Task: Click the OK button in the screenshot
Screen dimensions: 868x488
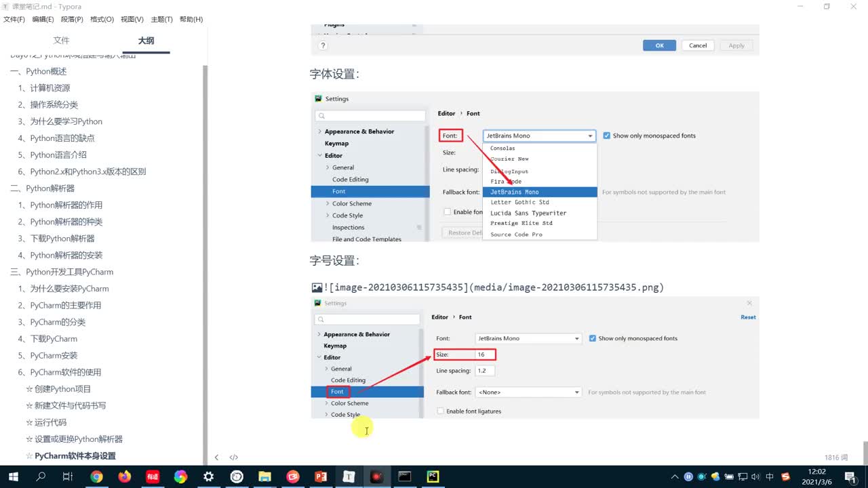Action: 659,45
